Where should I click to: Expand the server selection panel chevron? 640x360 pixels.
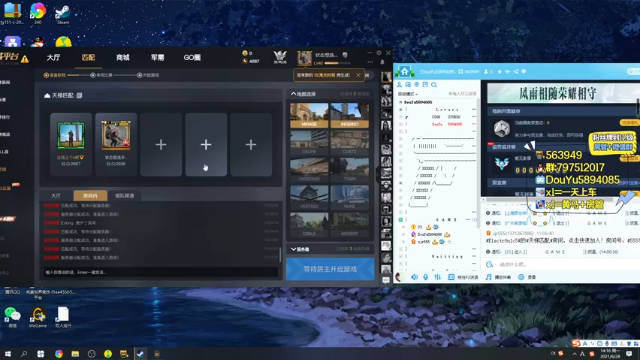[293, 249]
